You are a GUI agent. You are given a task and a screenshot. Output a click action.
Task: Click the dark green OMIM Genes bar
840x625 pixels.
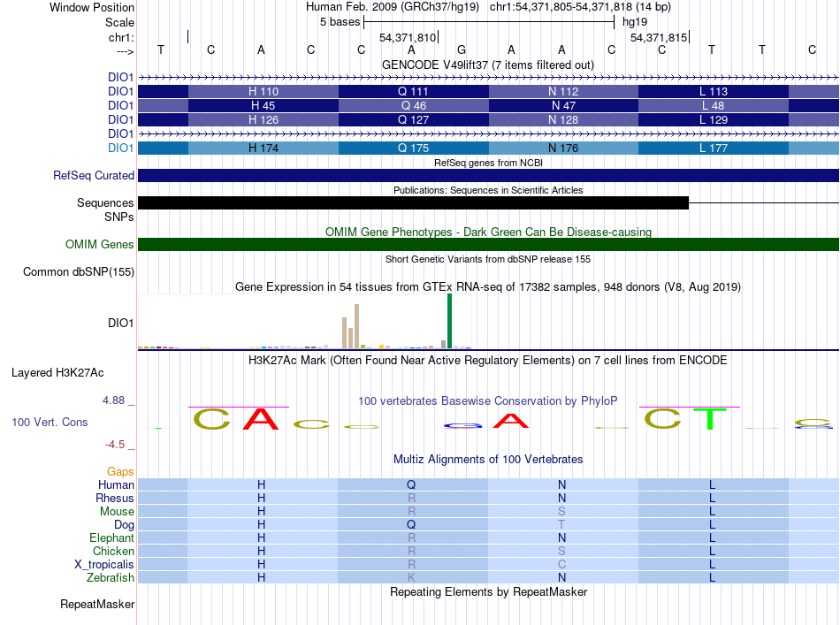(488, 245)
